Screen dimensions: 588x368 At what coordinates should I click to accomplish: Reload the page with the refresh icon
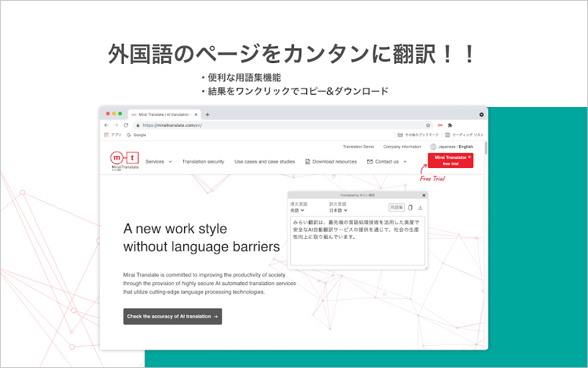point(125,125)
